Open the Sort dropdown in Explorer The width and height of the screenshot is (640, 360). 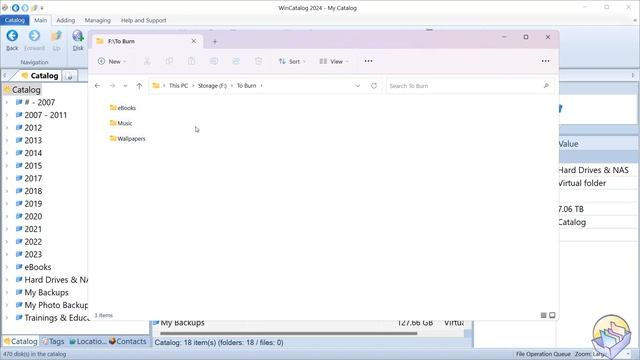[292, 61]
